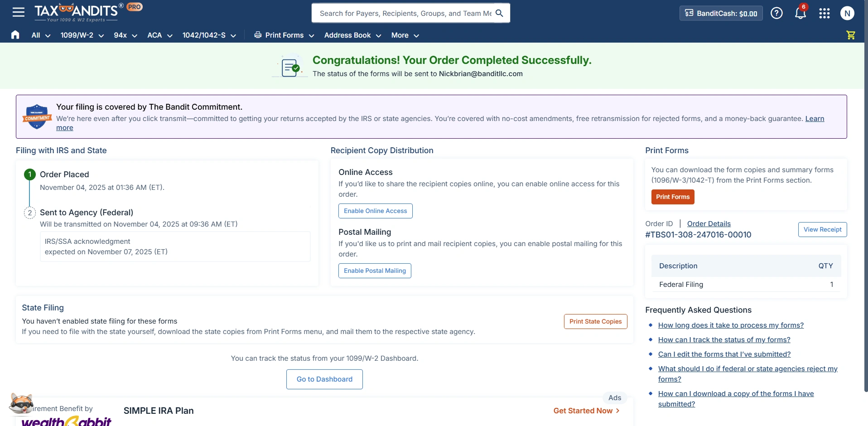Click the help question mark icon
The image size is (868, 426).
(776, 13)
